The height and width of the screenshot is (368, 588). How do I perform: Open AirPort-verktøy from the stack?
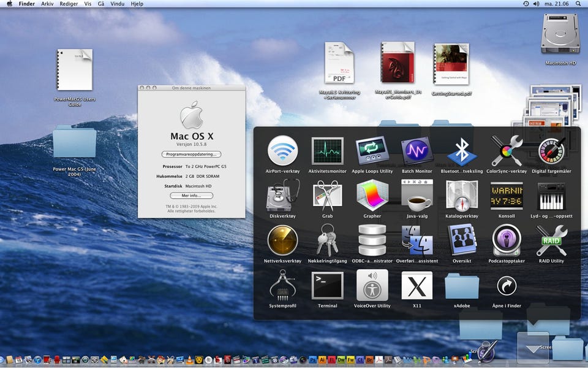(282, 151)
